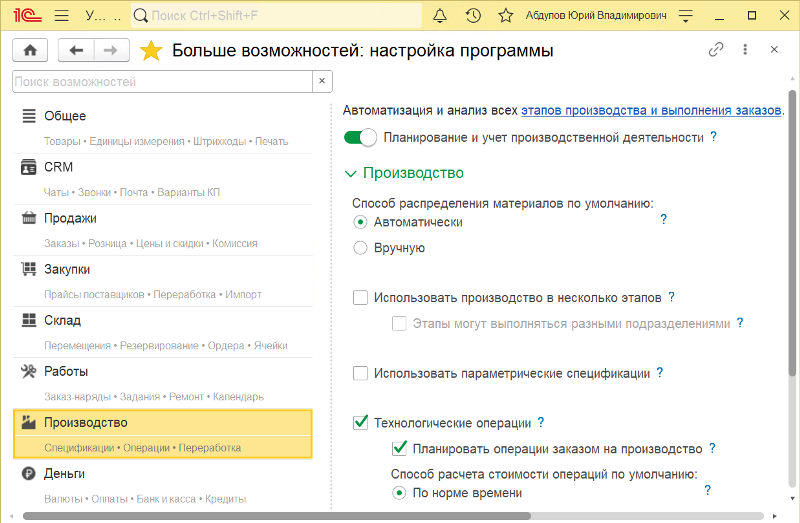Click the scroll right arrow
Screen dimensions: 800x523
[774, 516]
